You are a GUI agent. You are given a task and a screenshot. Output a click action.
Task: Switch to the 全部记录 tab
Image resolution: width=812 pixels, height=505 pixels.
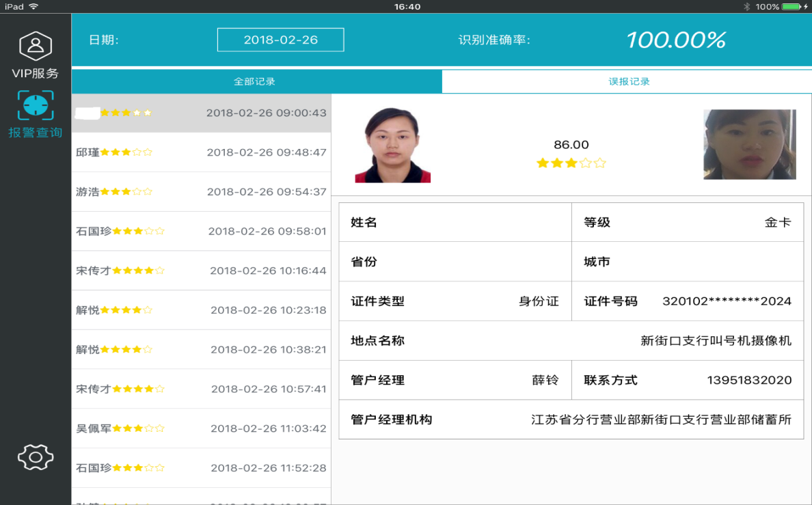(255, 81)
